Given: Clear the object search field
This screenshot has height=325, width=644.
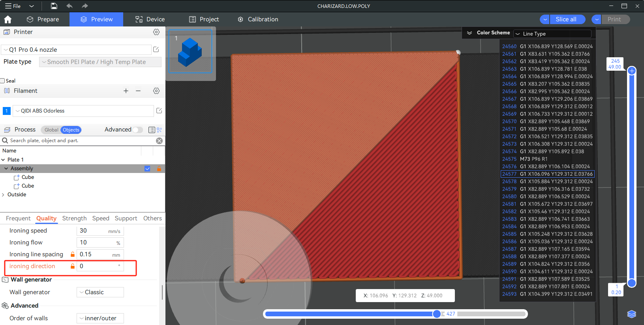Looking at the screenshot, I should pos(159,141).
